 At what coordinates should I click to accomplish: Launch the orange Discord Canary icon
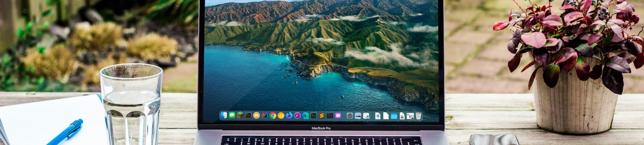point(256,115)
